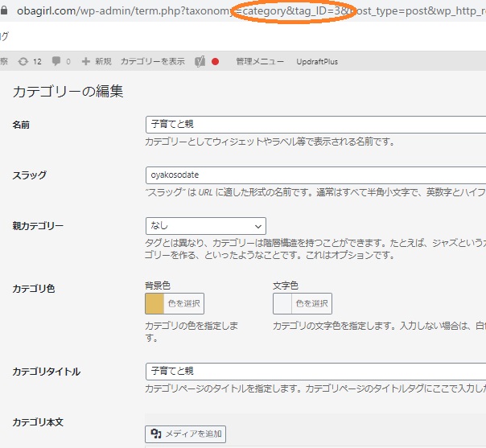Image resolution: width=486 pixels, height=448 pixels.
Task: Click the 親カテゴリー field label
Action: pos(38,226)
